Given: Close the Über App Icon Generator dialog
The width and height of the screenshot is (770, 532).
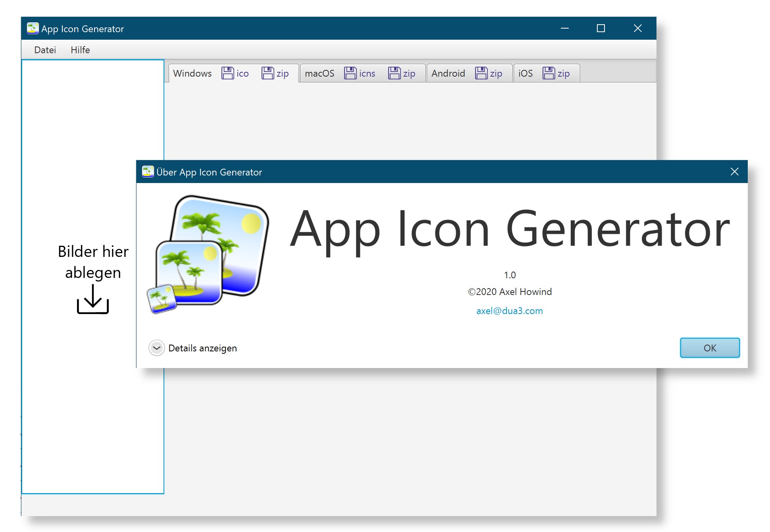Looking at the screenshot, I should pos(734,172).
